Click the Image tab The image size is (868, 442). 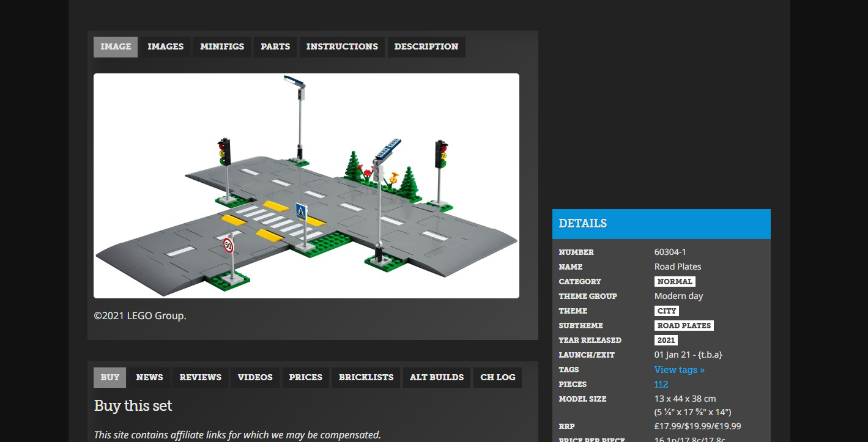(x=116, y=47)
